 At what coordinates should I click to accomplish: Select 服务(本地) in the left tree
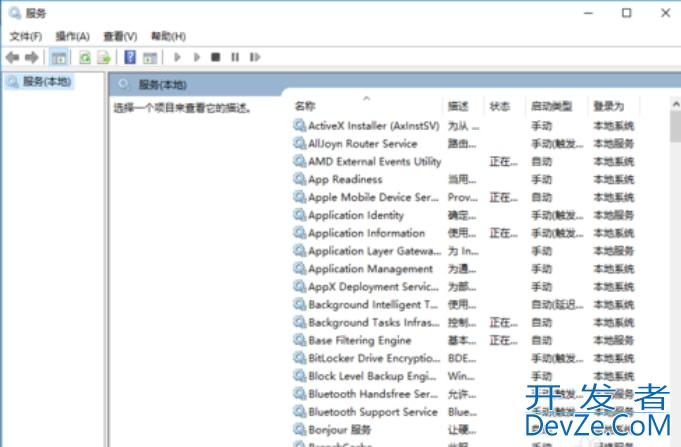coord(40,81)
